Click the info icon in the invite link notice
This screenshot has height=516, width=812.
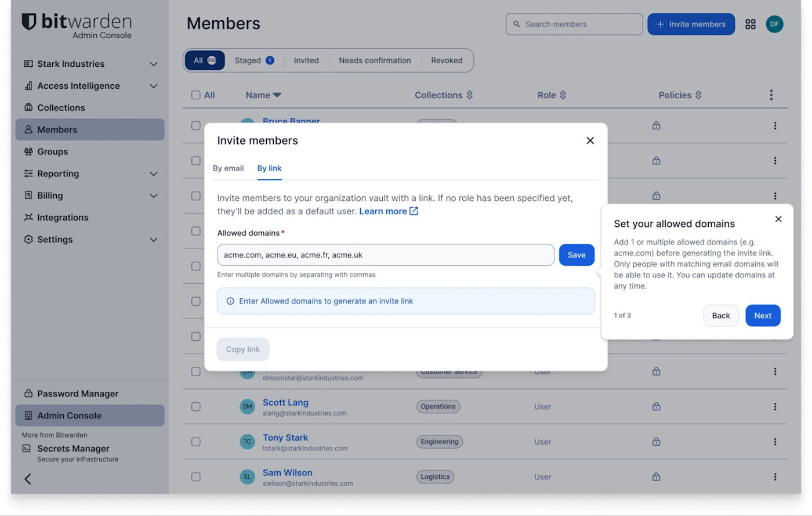[230, 301]
